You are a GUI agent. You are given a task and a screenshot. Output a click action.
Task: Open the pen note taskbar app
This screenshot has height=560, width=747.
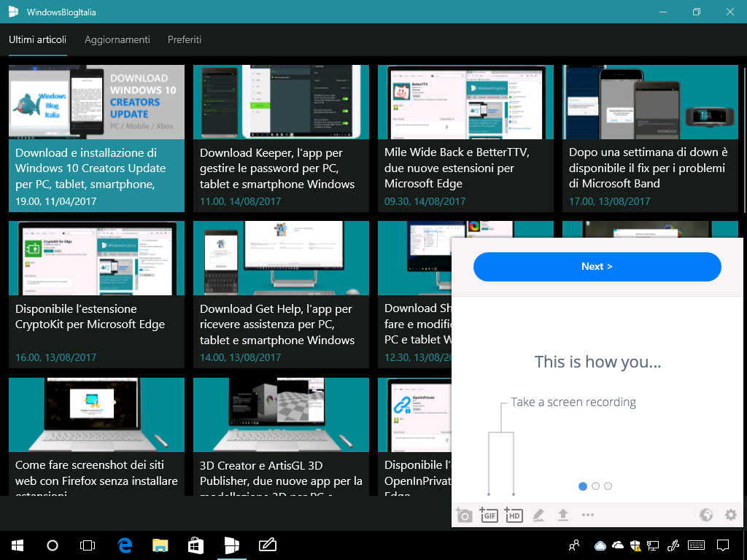tap(267, 544)
